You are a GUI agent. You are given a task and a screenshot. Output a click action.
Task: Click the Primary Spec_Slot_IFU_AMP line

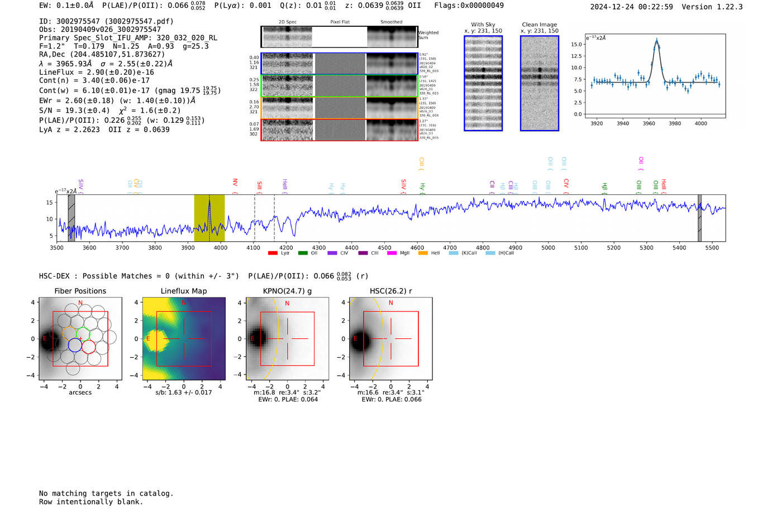click(x=128, y=38)
